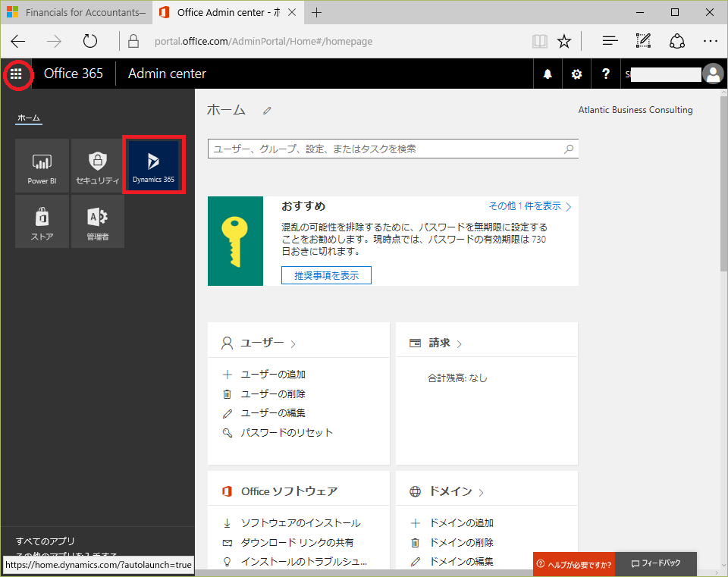This screenshot has height=577, width=728.
Task: Click ドメインの削除 link
Action: (x=462, y=543)
